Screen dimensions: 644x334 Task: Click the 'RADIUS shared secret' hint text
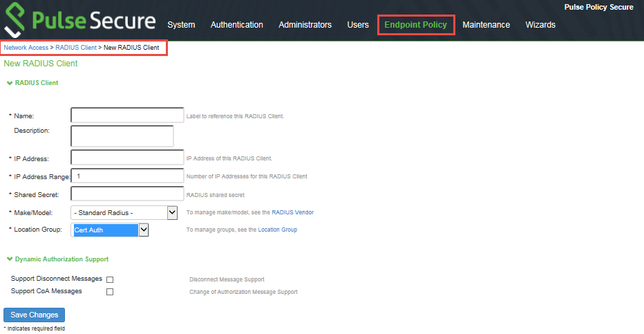pyautogui.click(x=215, y=195)
